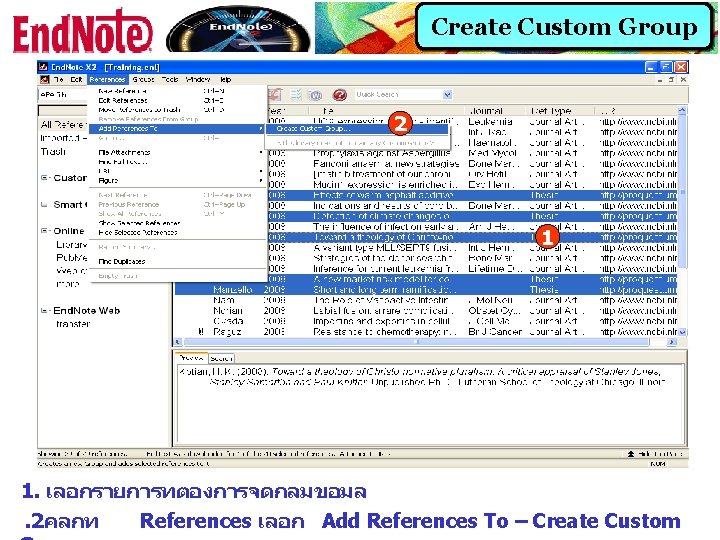This screenshot has width=720, height=540.
Task: Click the Quick Search input field
Action: [399, 95]
